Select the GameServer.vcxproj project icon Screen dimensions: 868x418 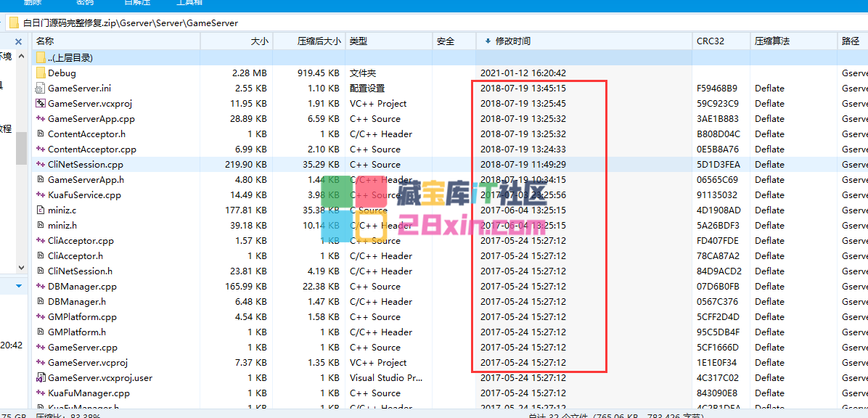tap(41, 103)
